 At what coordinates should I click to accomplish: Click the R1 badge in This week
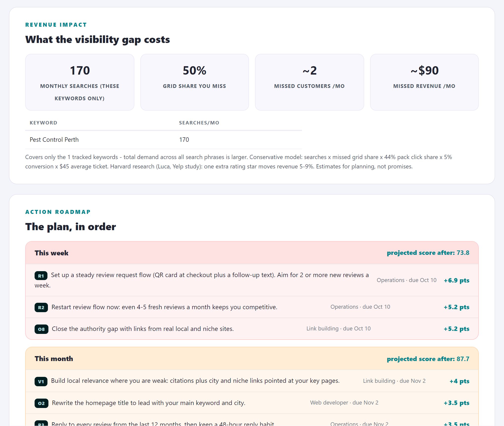click(x=41, y=276)
